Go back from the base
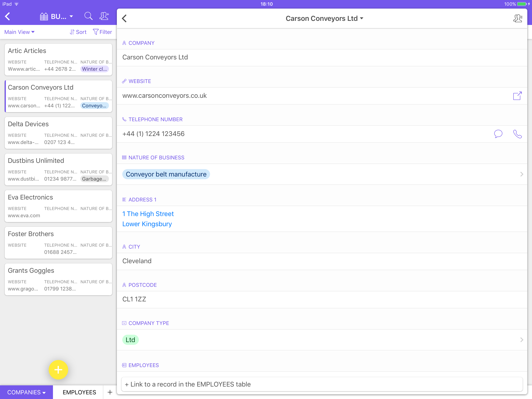The height and width of the screenshot is (399, 532). 8,16
